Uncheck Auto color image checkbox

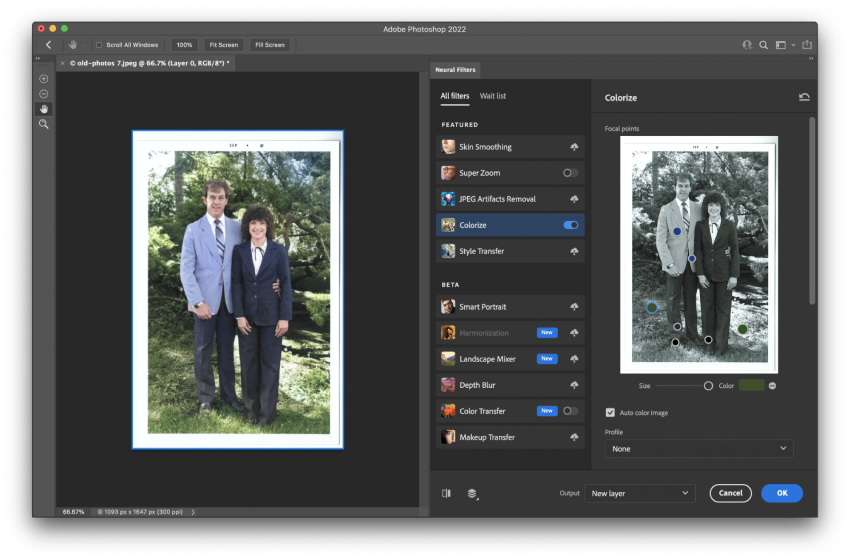[x=610, y=413]
